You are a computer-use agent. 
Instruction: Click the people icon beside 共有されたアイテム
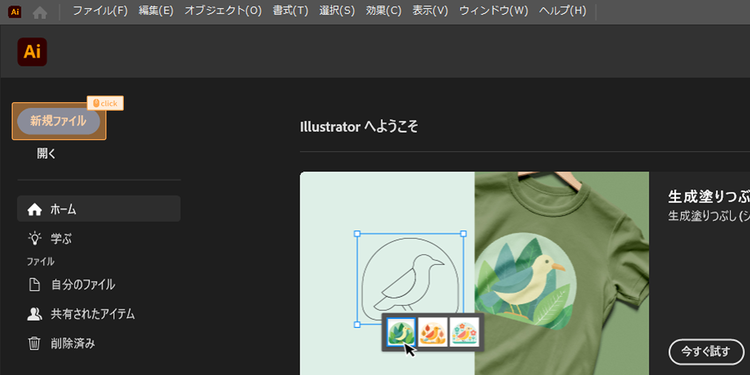[34, 314]
